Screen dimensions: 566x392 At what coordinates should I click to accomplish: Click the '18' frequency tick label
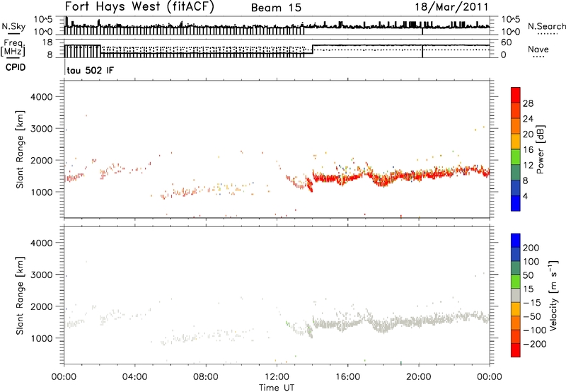(x=47, y=42)
